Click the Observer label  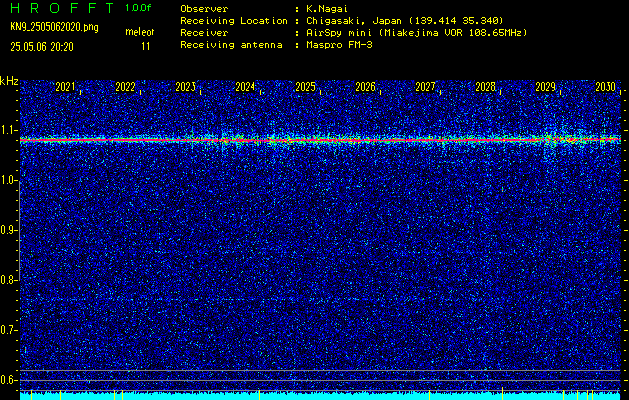[204, 9]
